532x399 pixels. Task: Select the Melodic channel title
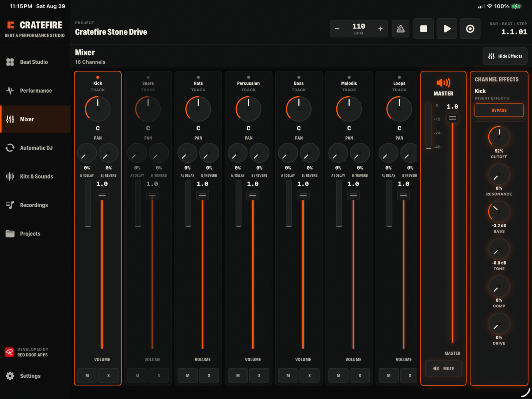349,83
